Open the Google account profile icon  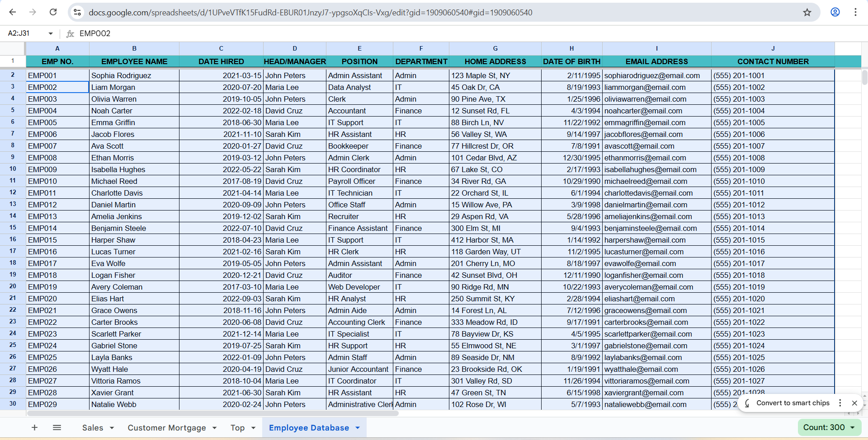coord(835,12)
